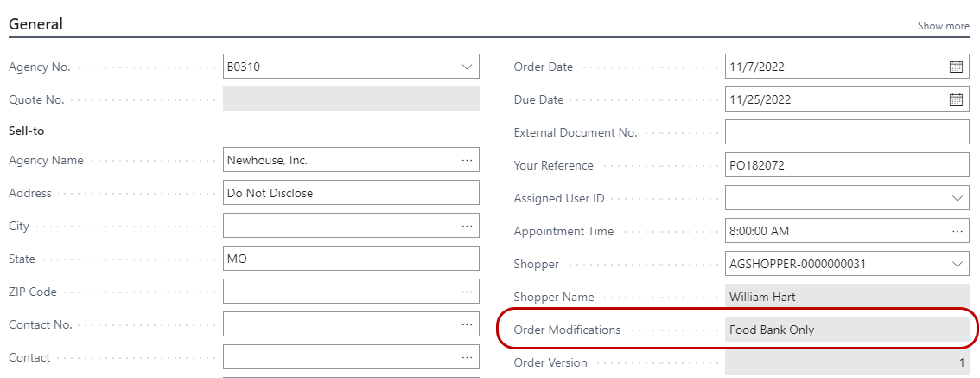Click the Shopper Name field
The image size is (980, 378).
[846, 297]
